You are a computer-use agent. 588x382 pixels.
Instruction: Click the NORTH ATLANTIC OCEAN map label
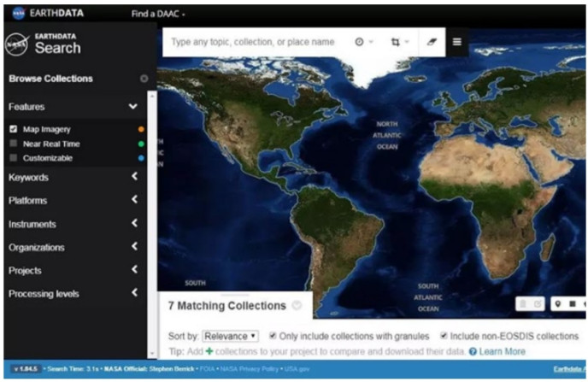click(387, 135)
